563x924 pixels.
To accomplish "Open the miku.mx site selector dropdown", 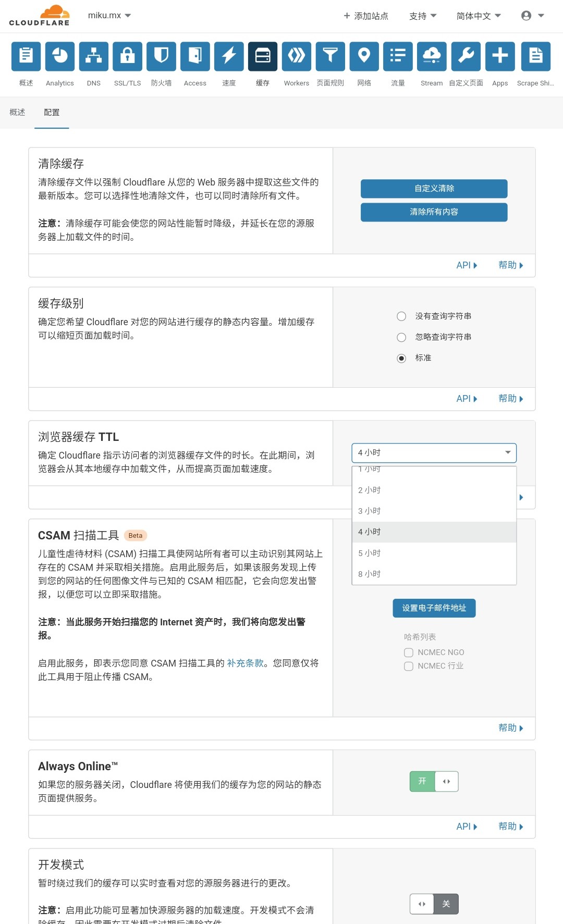I will tap(109, 16).
